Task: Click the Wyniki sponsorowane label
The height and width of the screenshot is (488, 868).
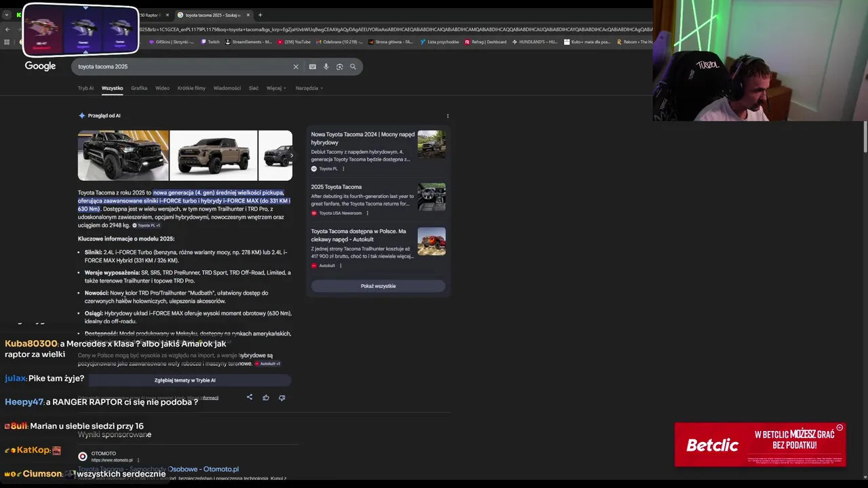Action: click(x=115, y=434)
